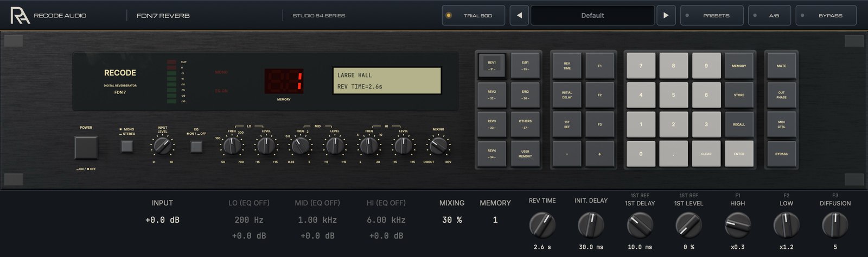The height and width of the screenshot is (257, 868).
Task: Select the REV2 program key
Action: click(x=492, y=95)
